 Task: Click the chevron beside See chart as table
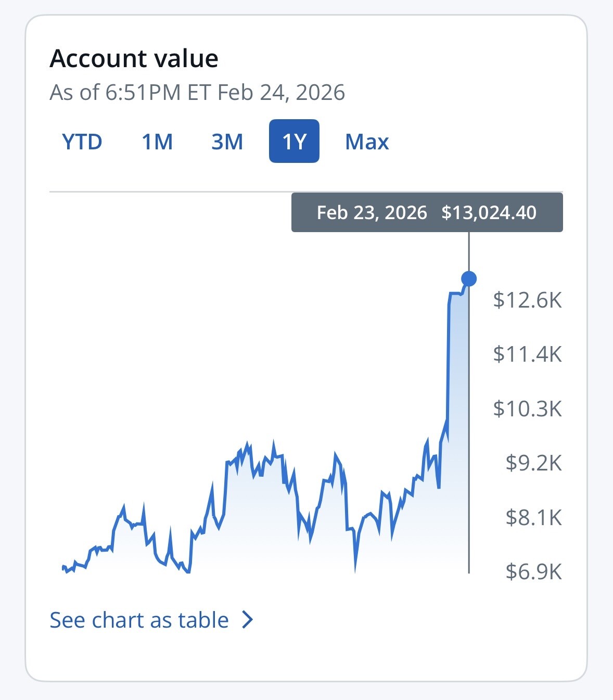[248, 620]
